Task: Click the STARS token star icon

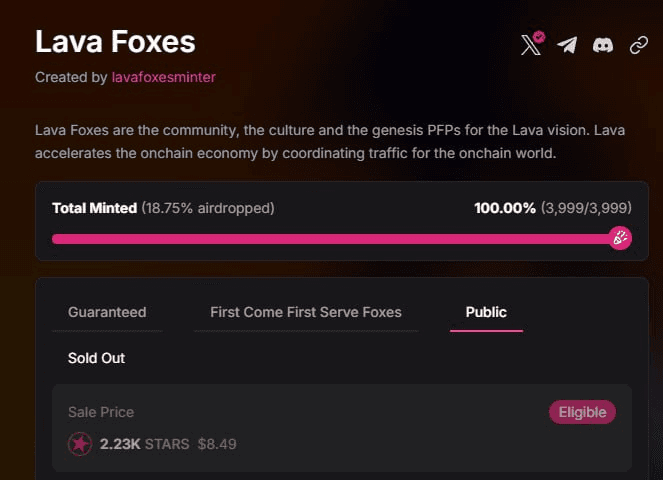Action: 80,444
